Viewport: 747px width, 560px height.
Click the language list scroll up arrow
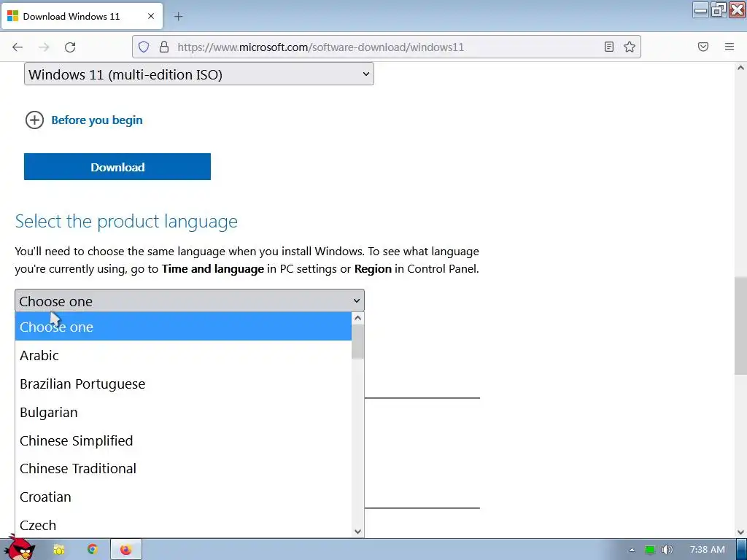tap(357, 318)
